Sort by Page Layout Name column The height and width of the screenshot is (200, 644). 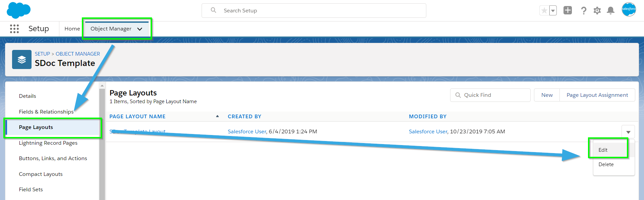coord(138,117)
